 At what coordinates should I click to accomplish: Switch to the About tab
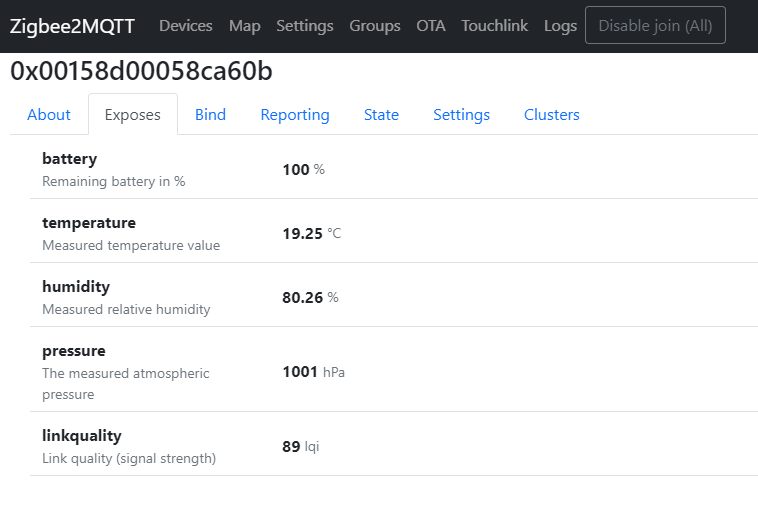49,115
